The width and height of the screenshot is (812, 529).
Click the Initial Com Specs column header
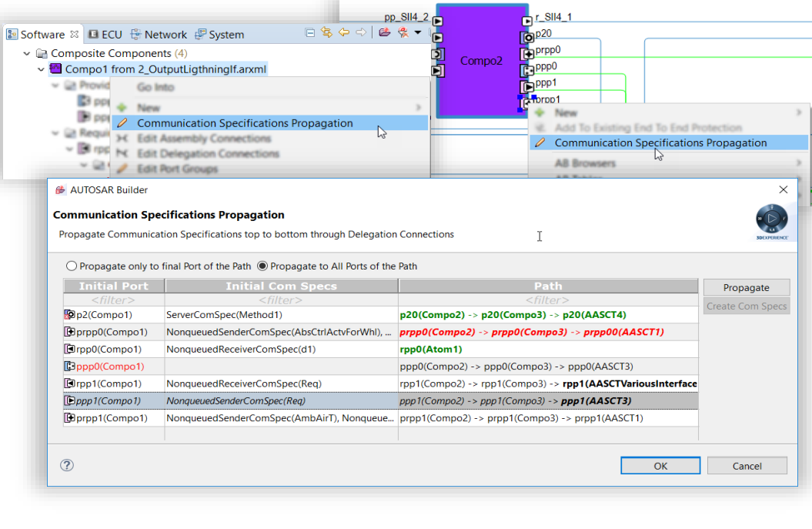point(281,286)
